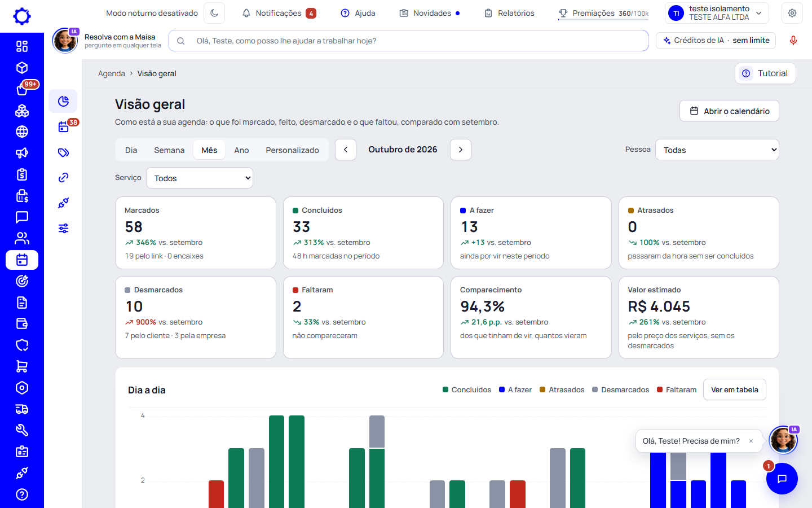Open the dashboard grid icon in sidebar
Viewport: 812px width, 508px height.
tap(22, 46)
